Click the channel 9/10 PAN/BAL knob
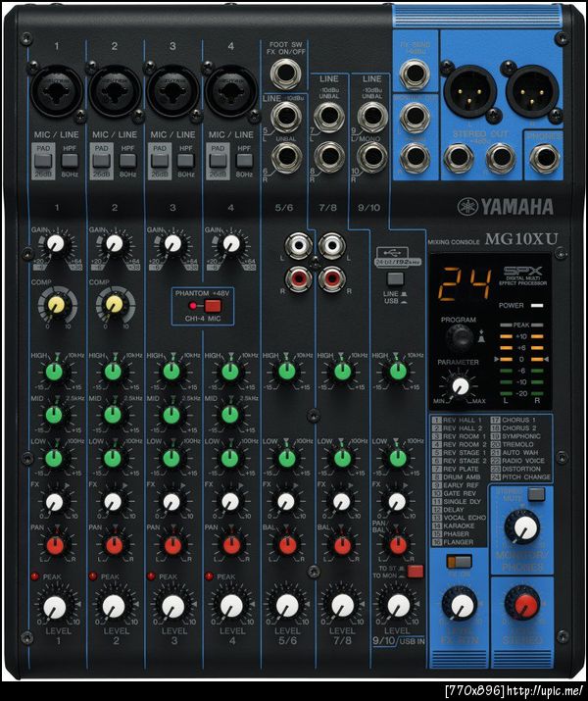588x701 pixels. pos(397,545)
